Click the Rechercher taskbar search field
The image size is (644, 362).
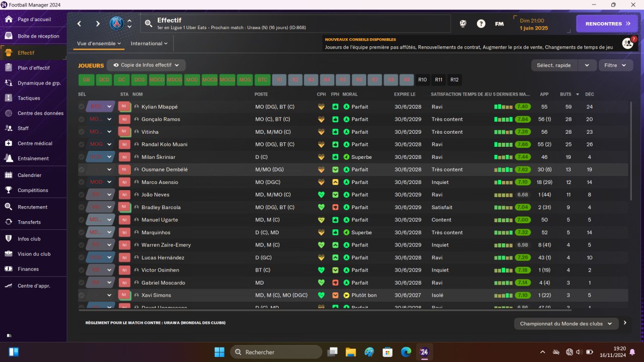276,352
